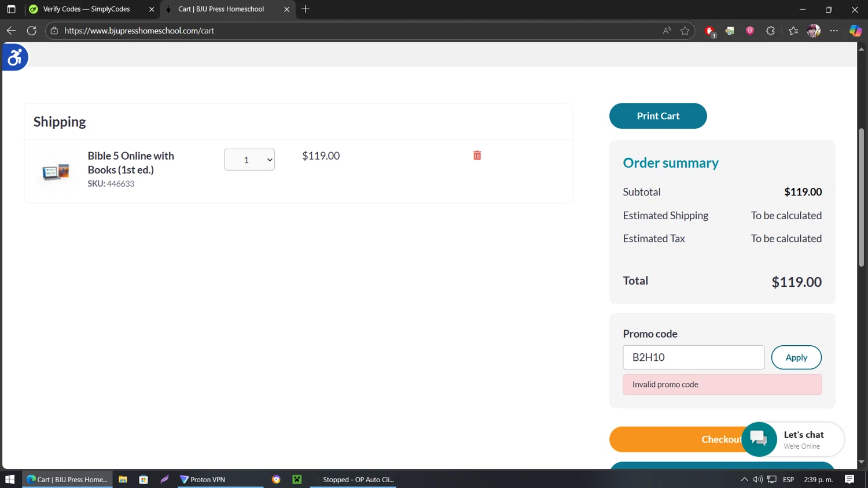Go back to previous page
Screen dimensions: 868x488
click(11, 31)
